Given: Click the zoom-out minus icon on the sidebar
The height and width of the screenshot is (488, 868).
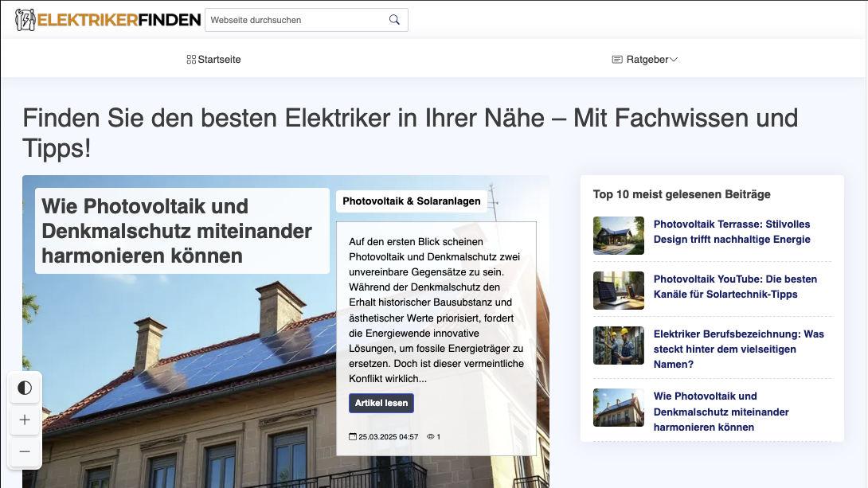Looking at the screenshot, I should 25,451.
